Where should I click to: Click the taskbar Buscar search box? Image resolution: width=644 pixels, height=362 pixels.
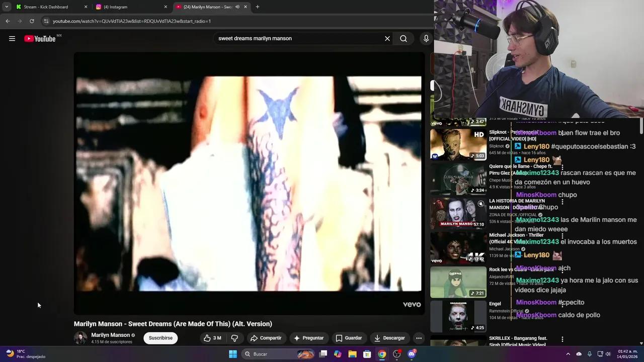click(278, 354)
